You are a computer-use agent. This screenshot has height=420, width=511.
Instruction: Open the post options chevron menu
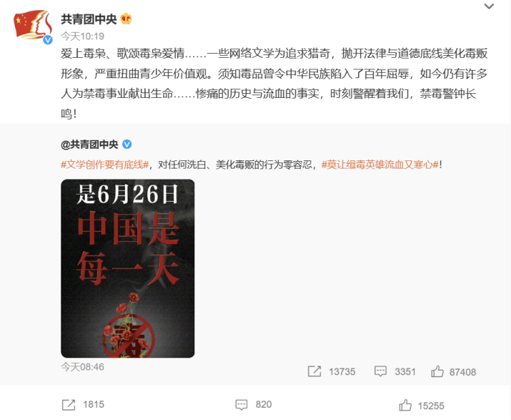pos(489,6)
